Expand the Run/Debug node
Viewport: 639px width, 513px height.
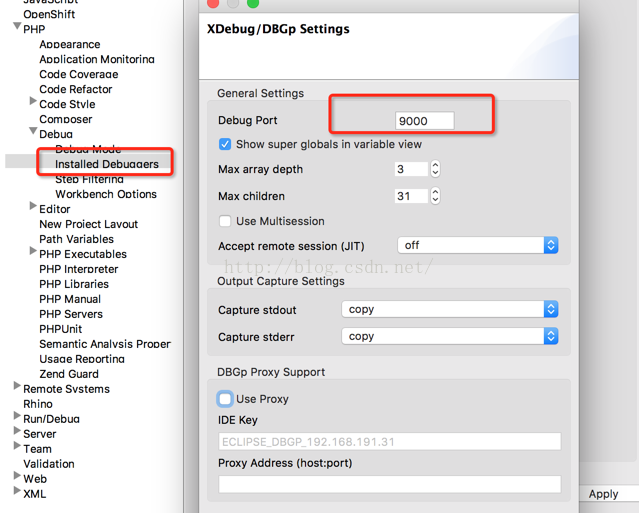[x=17, y=416]
